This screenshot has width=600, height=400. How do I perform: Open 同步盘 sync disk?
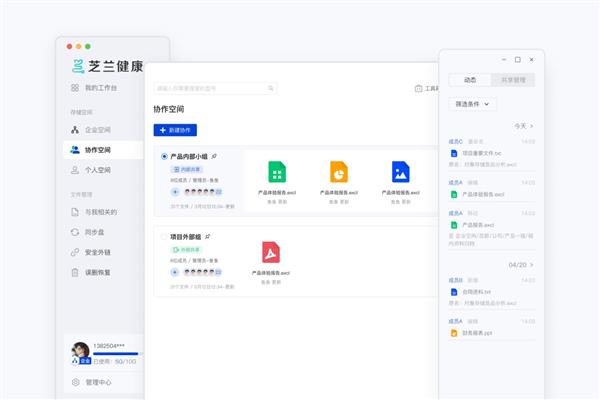click(x=93, y=231)
